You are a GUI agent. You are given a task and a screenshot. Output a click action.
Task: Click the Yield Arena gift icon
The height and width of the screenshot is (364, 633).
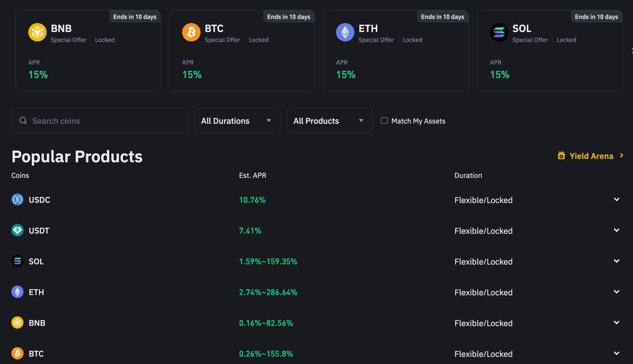coord(562,156)
